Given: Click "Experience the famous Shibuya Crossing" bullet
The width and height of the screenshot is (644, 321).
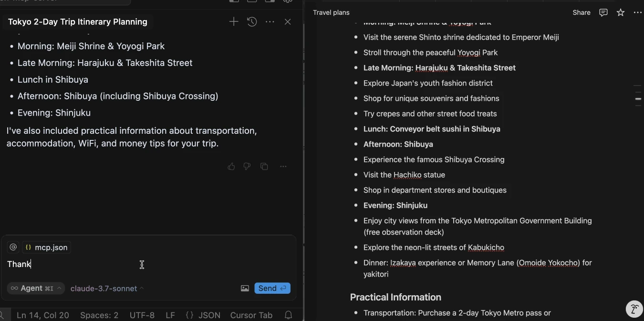Looking at the screenshot, I should [434, 160].
